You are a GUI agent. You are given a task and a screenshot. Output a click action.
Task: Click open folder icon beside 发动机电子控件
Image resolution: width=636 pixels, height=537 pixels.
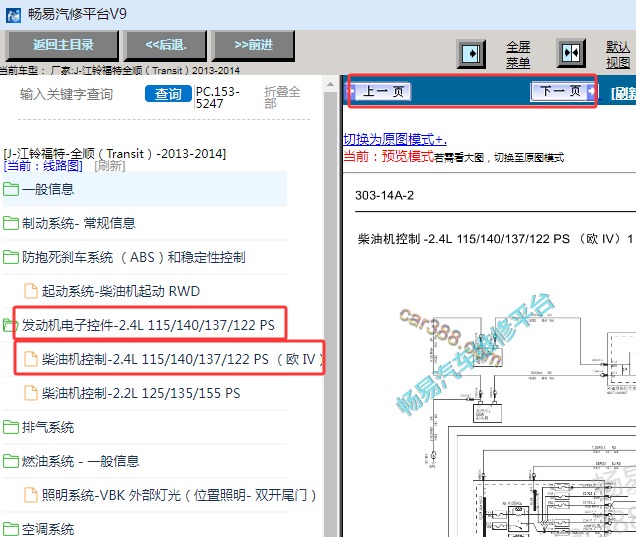(9, 325)
